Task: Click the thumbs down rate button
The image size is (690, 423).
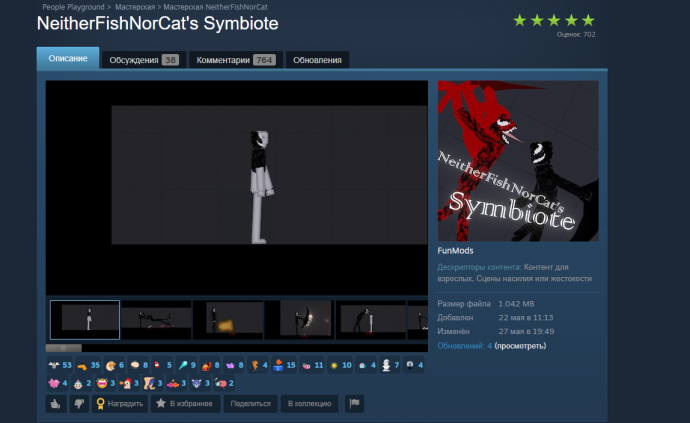Action: click(77, 403)
